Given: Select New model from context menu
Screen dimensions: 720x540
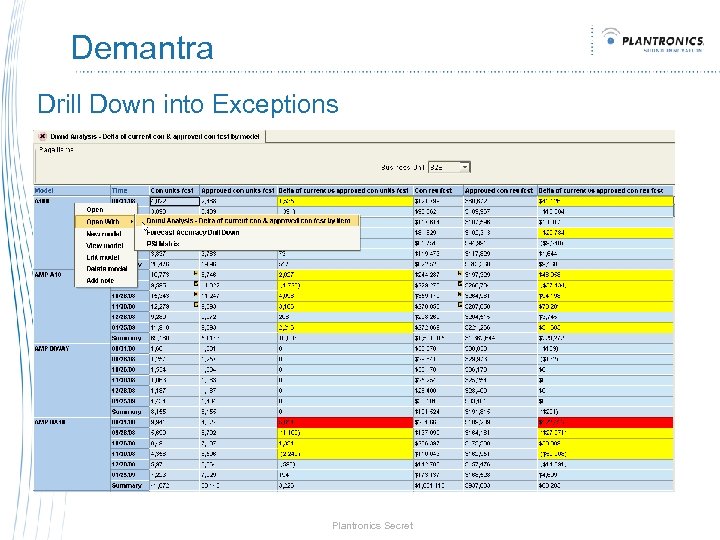Looking at the screenshot, I should (x=106, y=233).
